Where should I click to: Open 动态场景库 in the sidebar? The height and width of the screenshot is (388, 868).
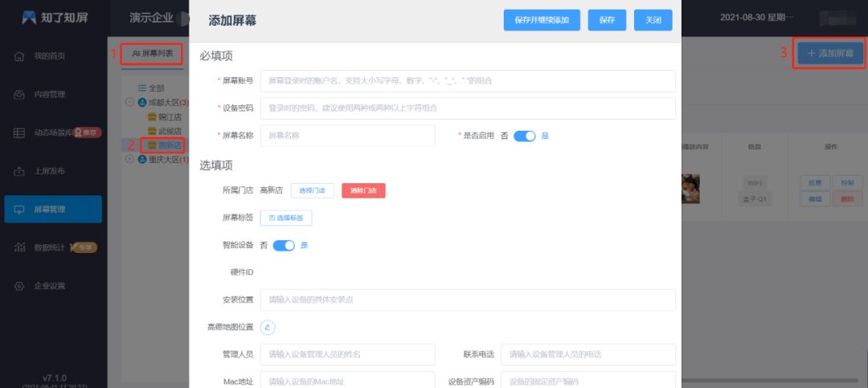[x=53, y=133]
